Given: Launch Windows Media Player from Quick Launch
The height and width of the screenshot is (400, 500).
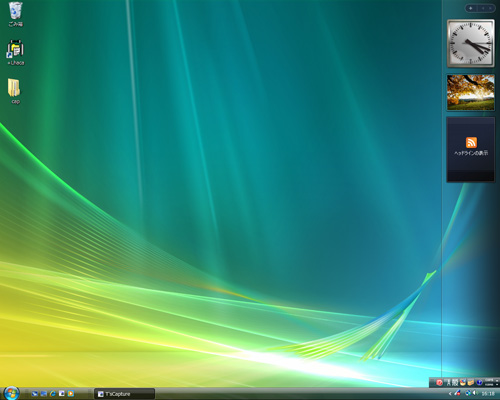Looking at the screenshot, I should point(71,394).
